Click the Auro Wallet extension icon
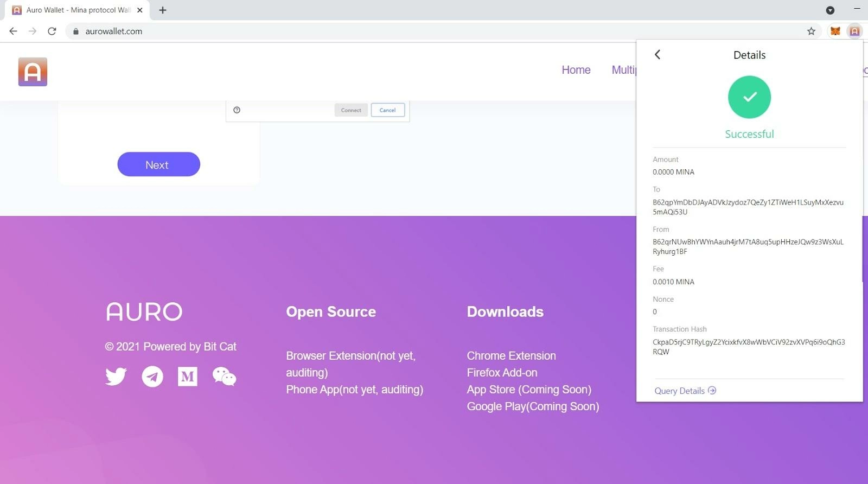This screenshot has height=484, width=868. (854, 31)
